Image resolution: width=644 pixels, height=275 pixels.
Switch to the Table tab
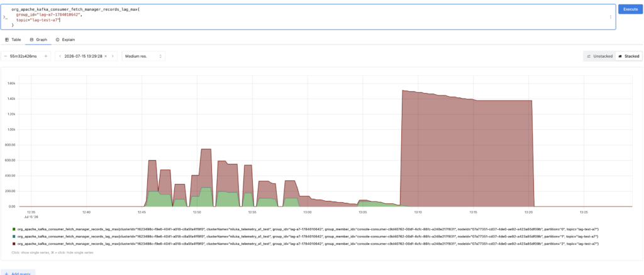click(x=13, y=40)
